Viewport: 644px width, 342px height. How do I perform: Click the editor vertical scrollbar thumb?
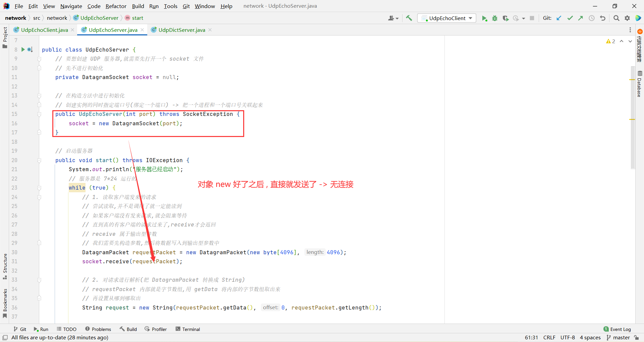pyautogui.click(x=633, y=117)
